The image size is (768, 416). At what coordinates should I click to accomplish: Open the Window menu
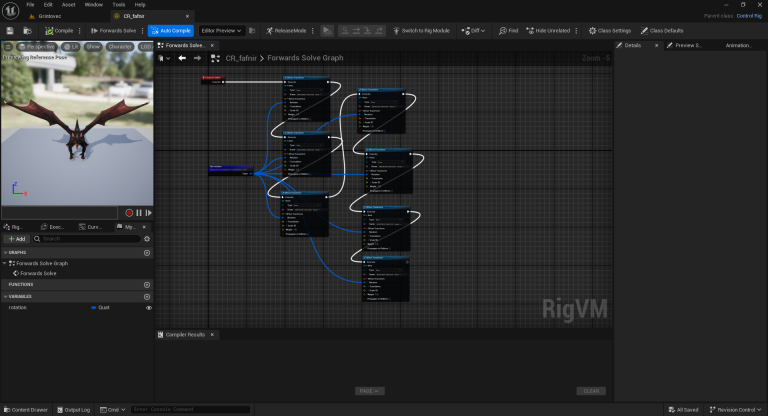(93, 5)
